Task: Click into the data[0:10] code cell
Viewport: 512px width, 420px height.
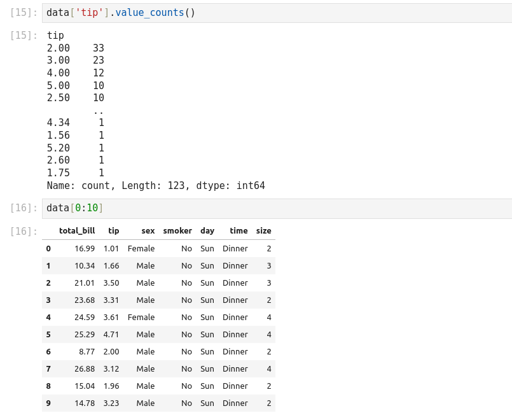Action: click(254, 208)
